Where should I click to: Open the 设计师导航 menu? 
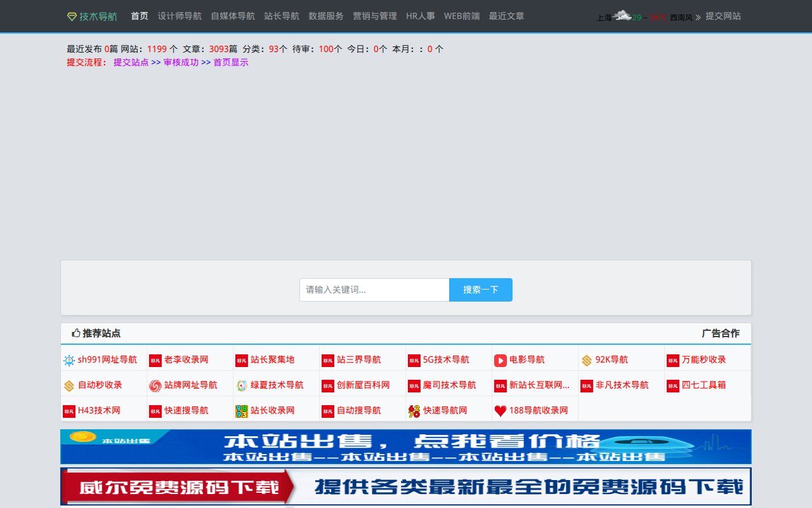coord(180,16)
